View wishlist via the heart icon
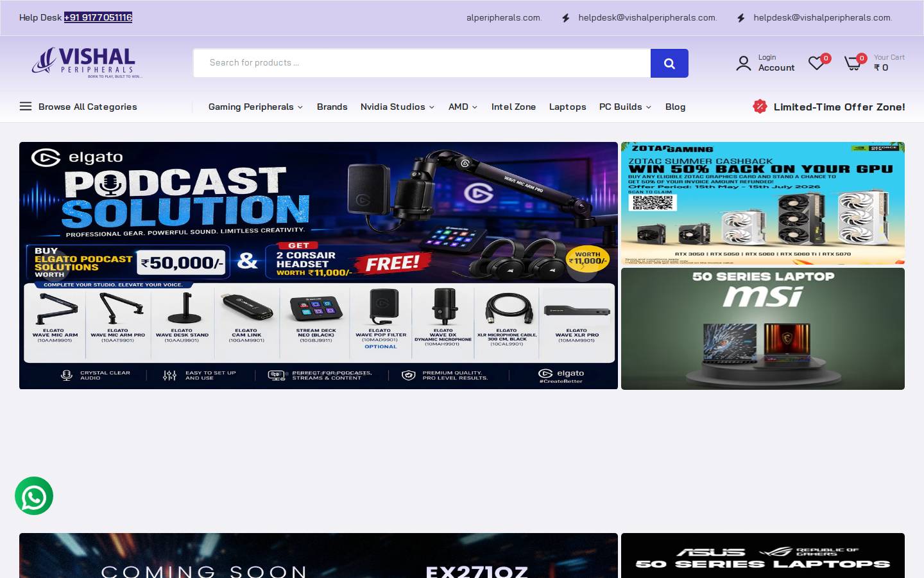 (x=816, y=63)
